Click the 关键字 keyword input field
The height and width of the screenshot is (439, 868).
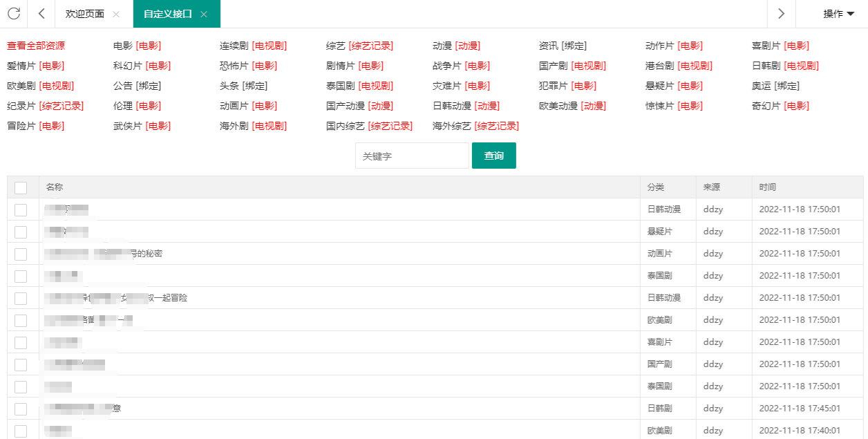tap(412, 156)
